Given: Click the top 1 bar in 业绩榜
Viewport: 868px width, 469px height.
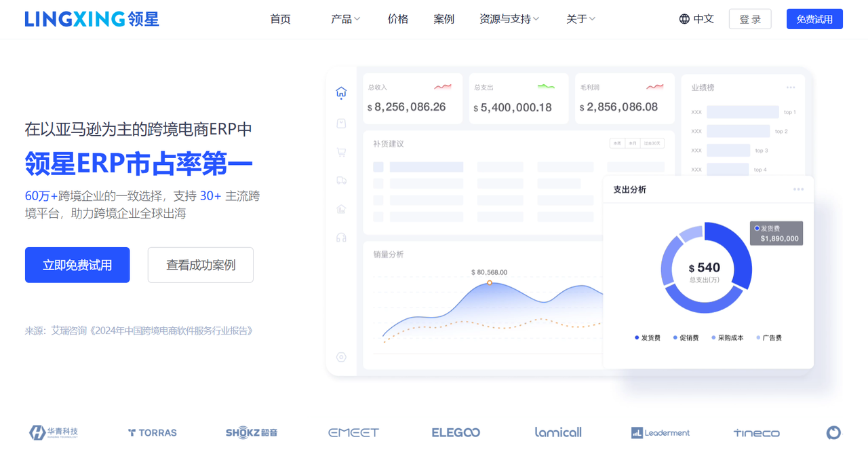Looking at the screenshot, I should click(743, 112).
